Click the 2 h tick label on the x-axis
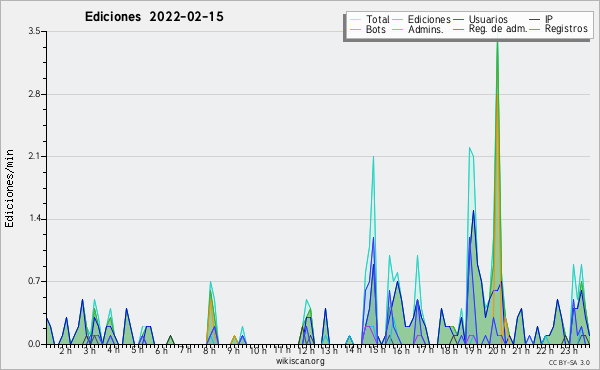 click(65, 351)
